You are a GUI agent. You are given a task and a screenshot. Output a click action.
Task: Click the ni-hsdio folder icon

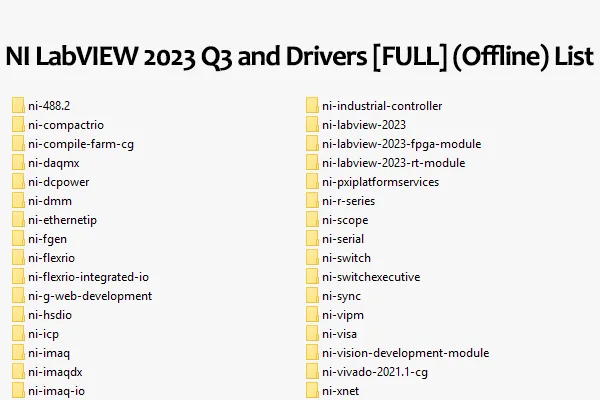(18, 315)
